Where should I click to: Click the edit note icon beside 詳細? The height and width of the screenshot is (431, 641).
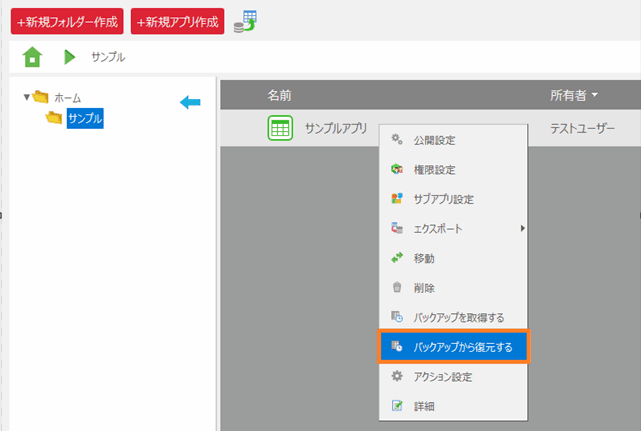point(397,405)
